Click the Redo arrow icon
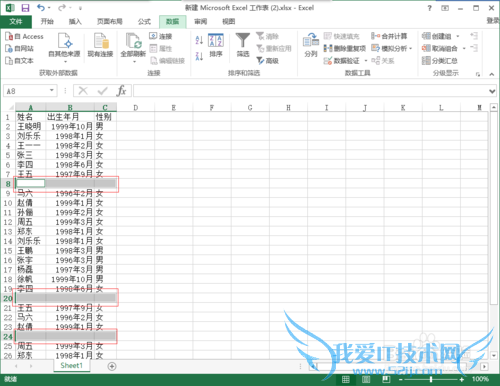This screenshot has width=500, height=386. click(62, 7)
